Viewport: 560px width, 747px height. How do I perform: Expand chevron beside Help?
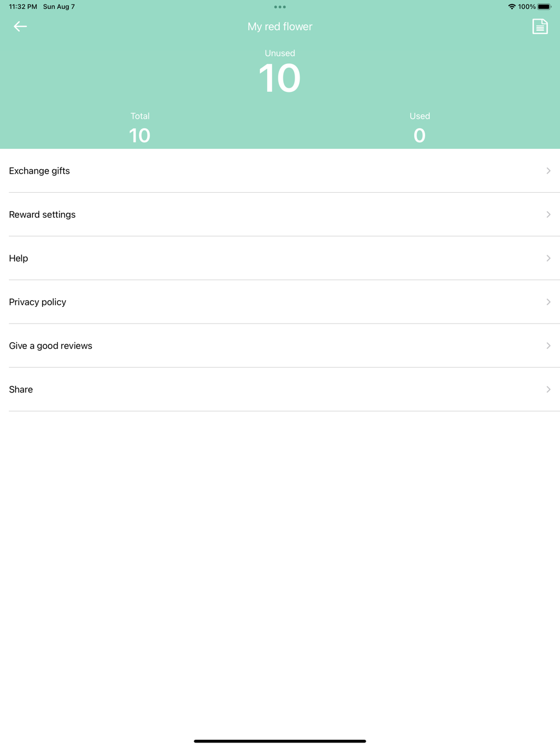[548, 258]
